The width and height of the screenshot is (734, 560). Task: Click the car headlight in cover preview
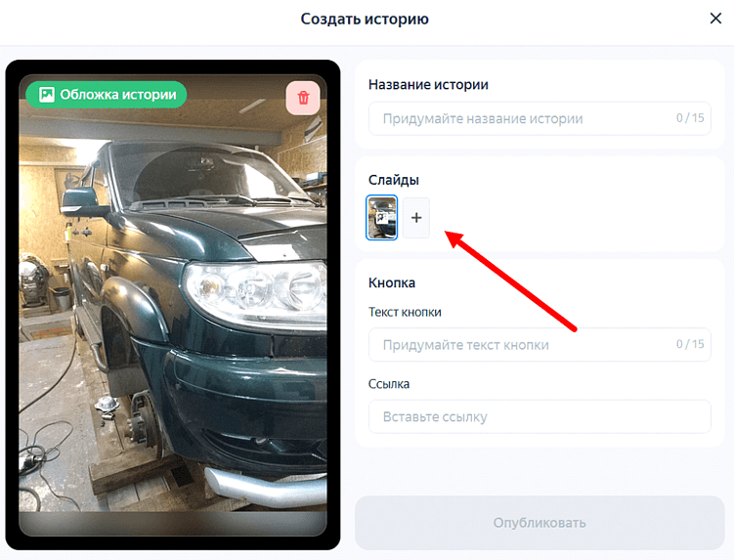[255, 292]
